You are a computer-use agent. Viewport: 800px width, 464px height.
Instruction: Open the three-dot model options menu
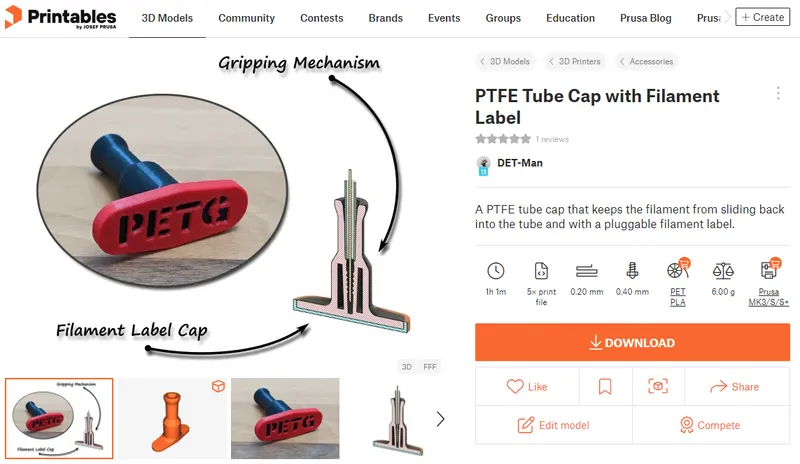pos(778,93)
